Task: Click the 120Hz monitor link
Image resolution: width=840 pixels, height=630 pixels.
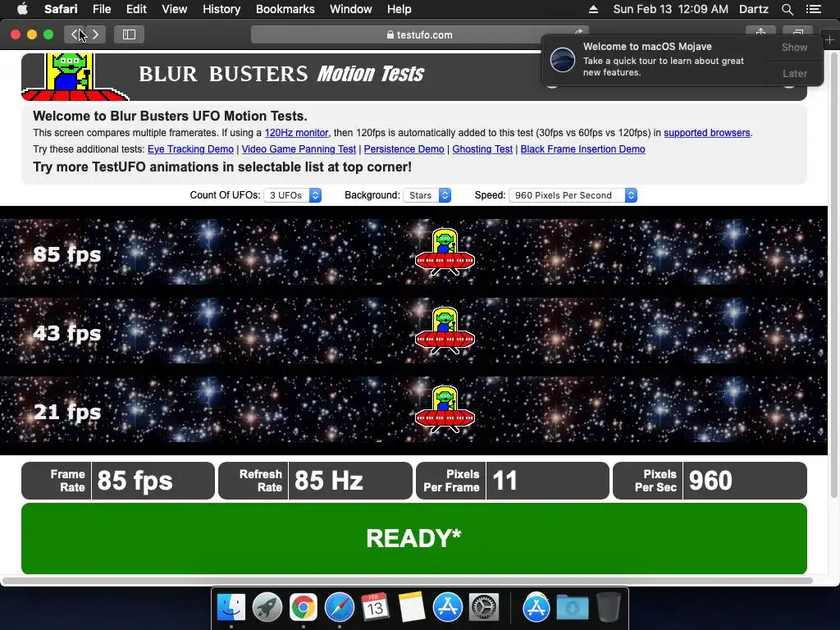Action: [296, 133]
